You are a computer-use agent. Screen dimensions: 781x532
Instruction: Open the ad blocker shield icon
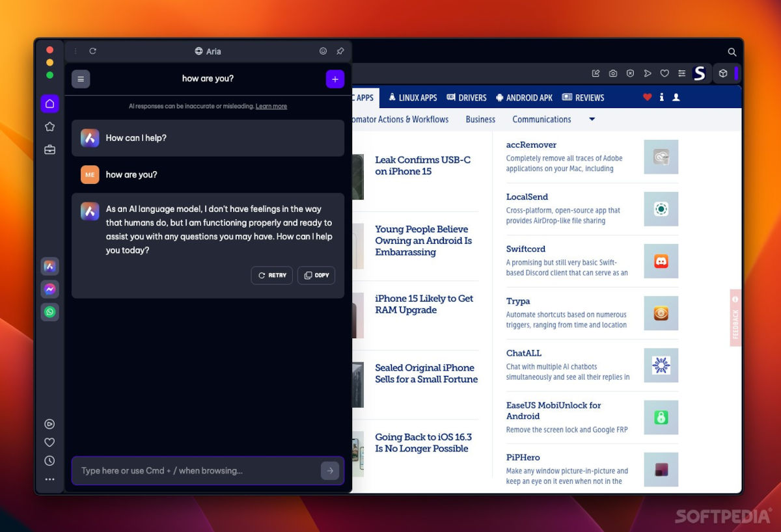[630, 73]
